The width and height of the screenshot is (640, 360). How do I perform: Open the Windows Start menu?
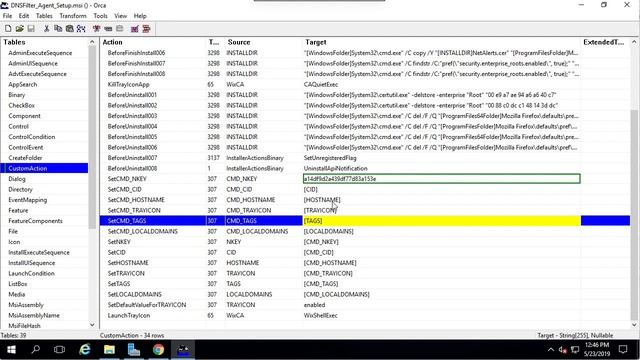click(11, 350)
